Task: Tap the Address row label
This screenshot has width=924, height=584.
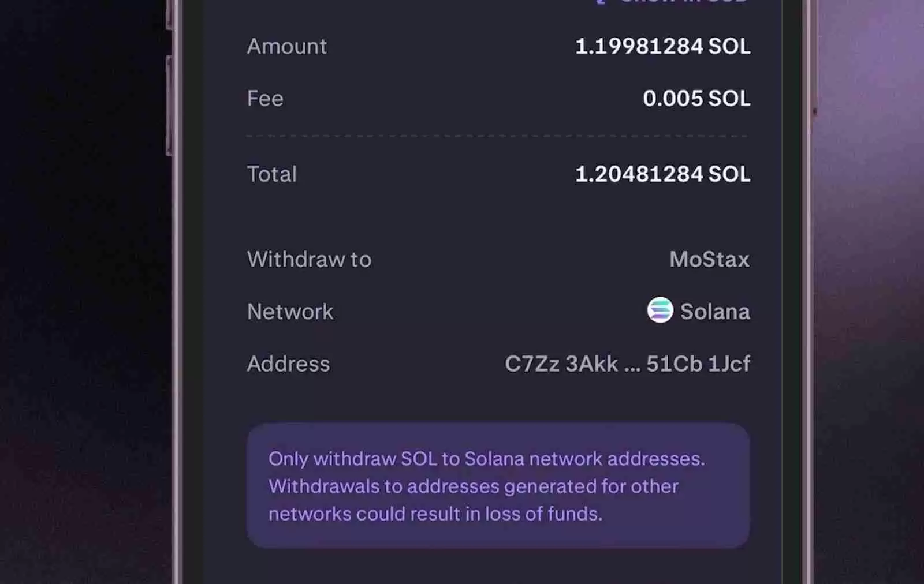Action: pyautogui.click(x=288, y=364)
